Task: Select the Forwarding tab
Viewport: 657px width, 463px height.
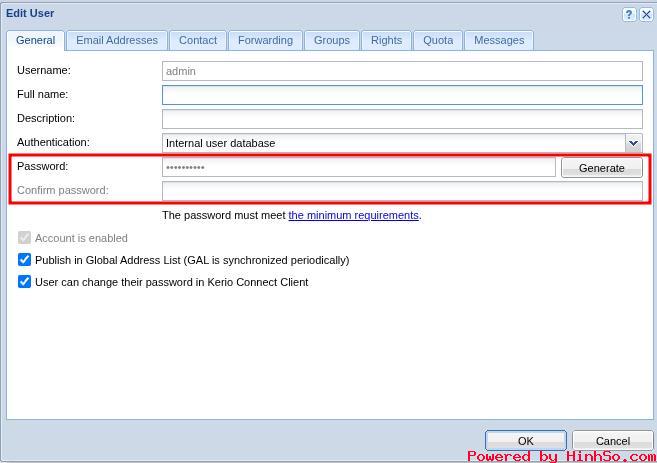Action: pos(265,40)
